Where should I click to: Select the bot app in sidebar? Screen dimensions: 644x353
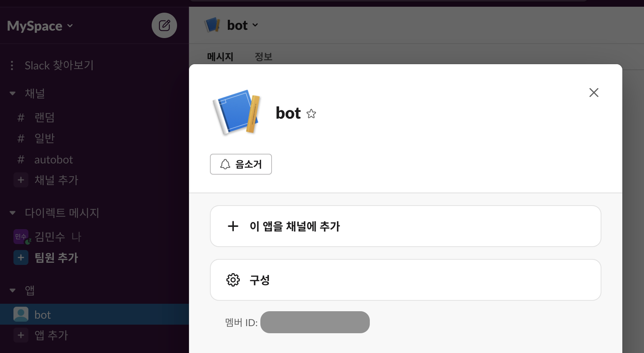94,314
